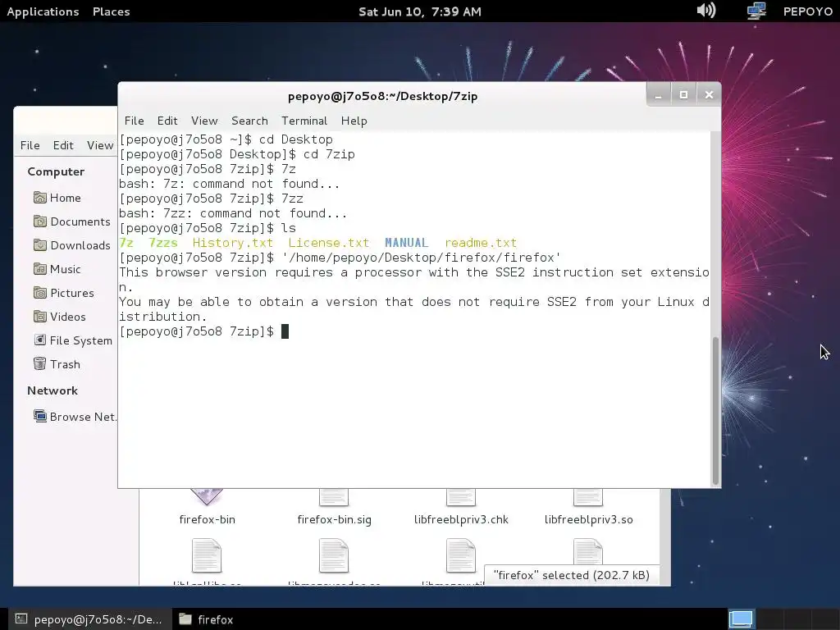Click readme.txt in the ls output

tap(481, 243)
